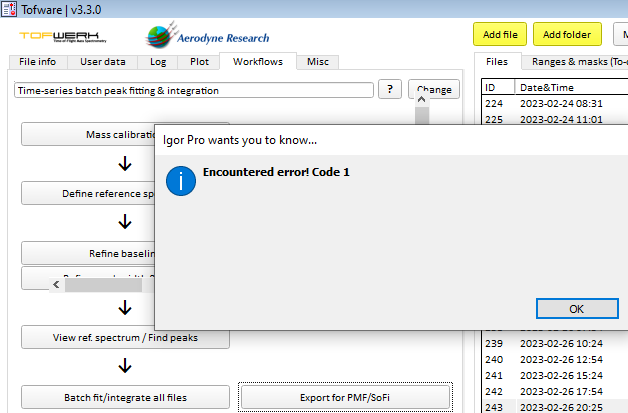The height and width of the screenshot is (413, 628).
Task: Run Batch fit/integrate all files
Action: tap(125, 397)
